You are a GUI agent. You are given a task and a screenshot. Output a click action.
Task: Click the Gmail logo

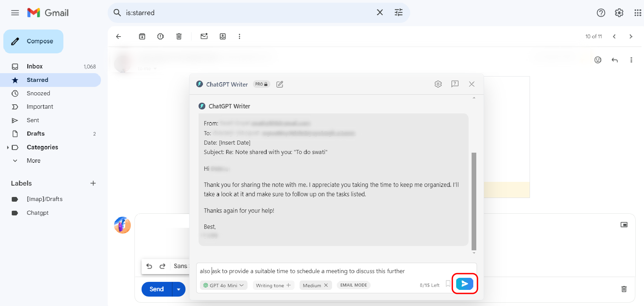click(x=48, y=13)
